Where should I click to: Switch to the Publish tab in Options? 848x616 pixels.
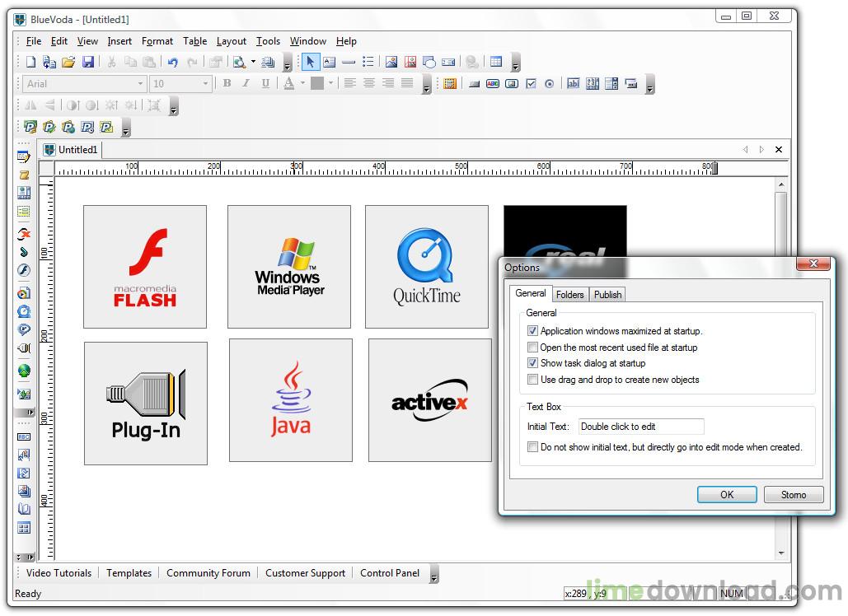click(x=607, y=294)
